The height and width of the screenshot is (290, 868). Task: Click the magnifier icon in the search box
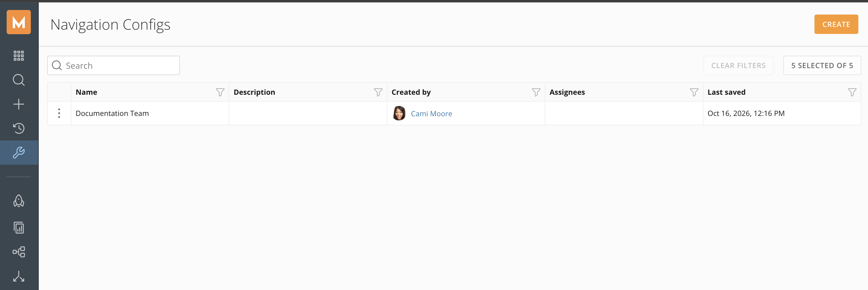[57, 65]
